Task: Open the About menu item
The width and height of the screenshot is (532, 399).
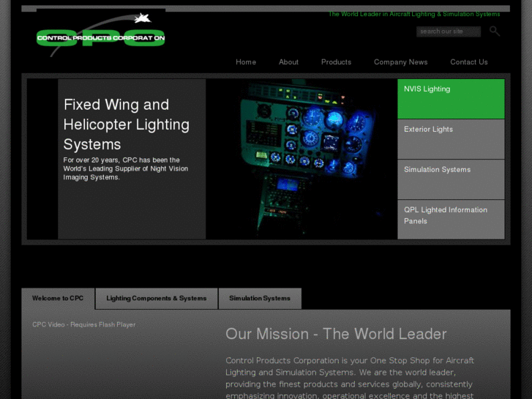Action: [289, 62]
